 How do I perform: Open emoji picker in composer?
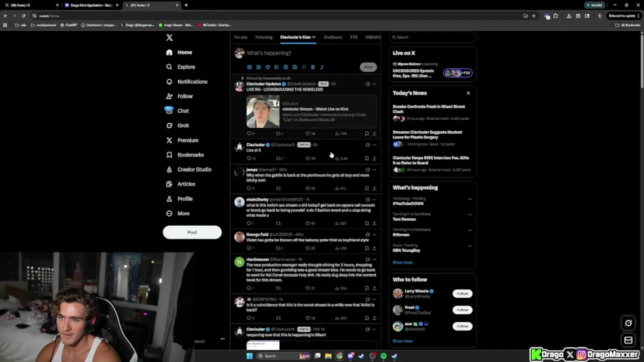(285, 67)
